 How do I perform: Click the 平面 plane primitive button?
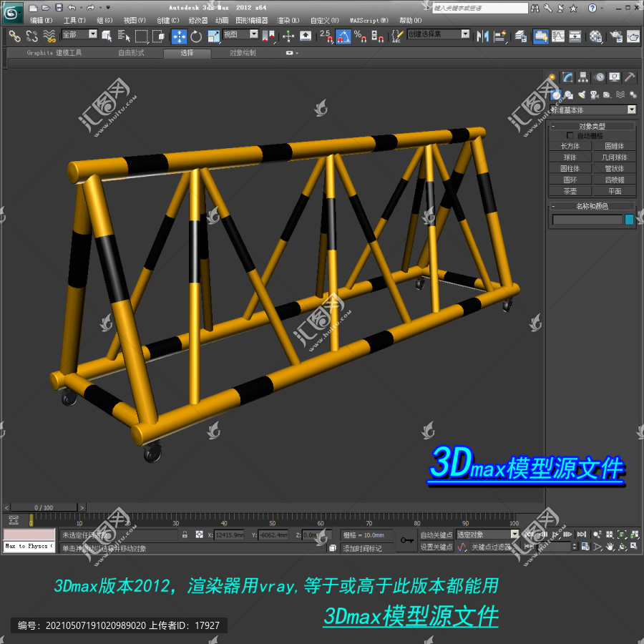(615, 191)
